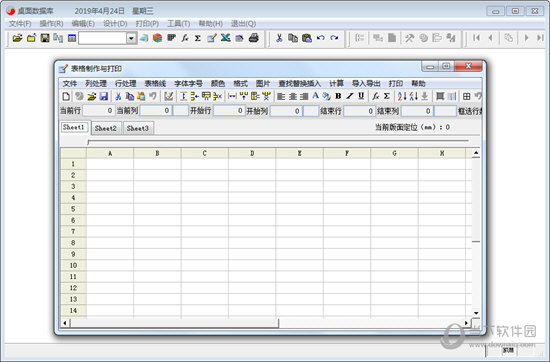Click Bold B icon in table toolbar
550x362 pixels.
(338, 96)
